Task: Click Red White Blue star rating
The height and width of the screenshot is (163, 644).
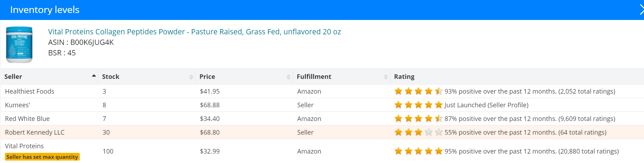Action: pos(418,118)
